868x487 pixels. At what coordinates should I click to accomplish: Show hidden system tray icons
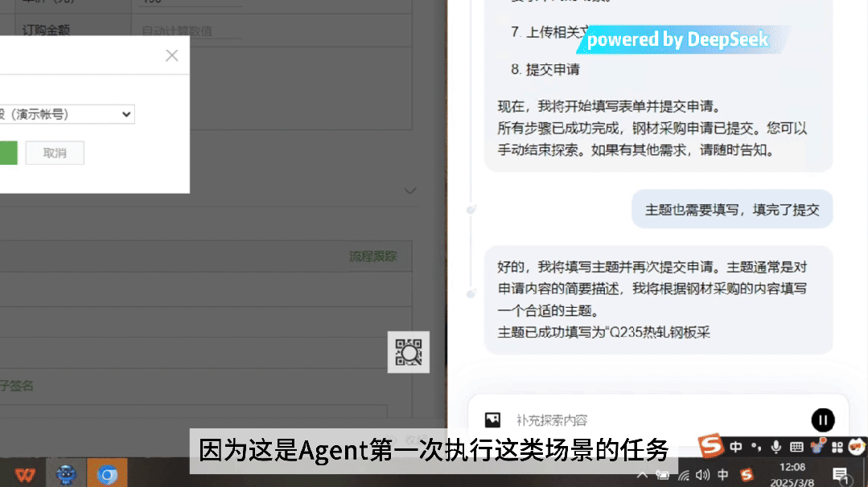point(642,475)
